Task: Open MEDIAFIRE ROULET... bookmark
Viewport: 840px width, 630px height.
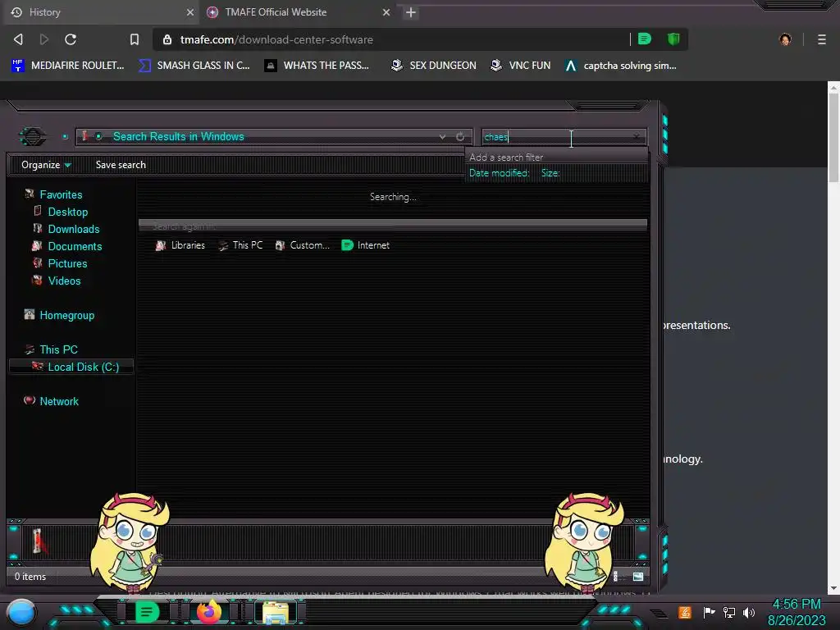Action: click(x=68, y=66)
